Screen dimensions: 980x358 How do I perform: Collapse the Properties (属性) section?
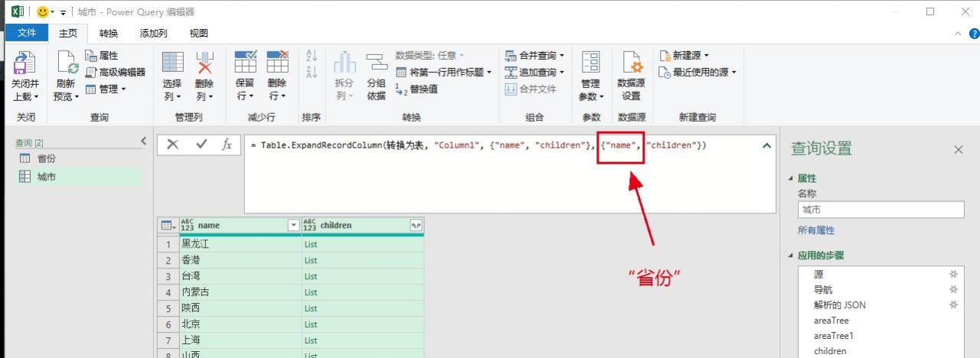[792, 178]
